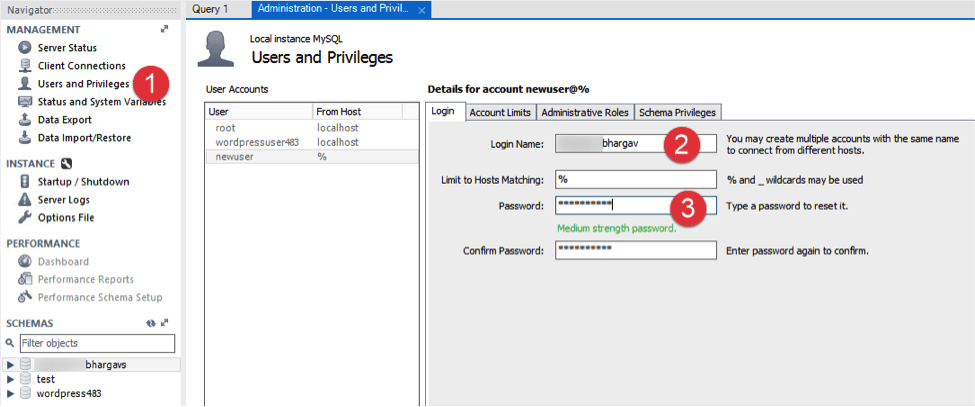This screenshot has height=407, width=975.
Task: Open the Administrative Roles tab
Action: coord(585,112)
